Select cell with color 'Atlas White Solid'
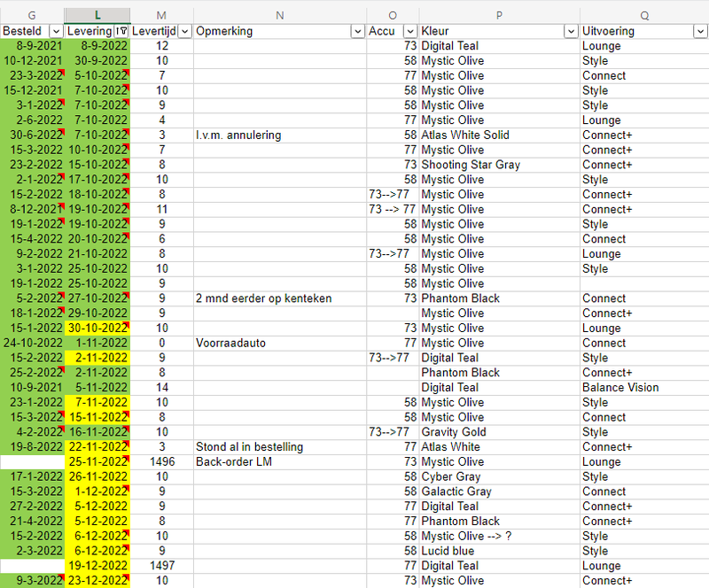Screen dimensions: 709x588 499,135
